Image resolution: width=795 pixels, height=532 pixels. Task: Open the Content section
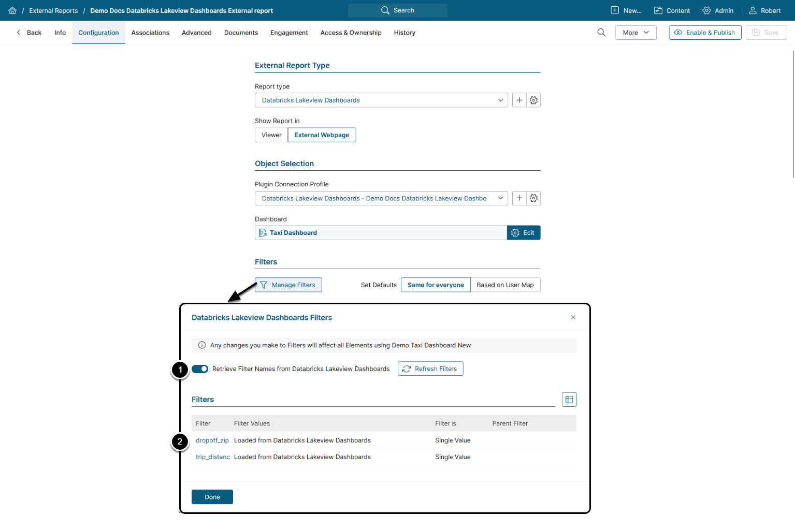672,10
